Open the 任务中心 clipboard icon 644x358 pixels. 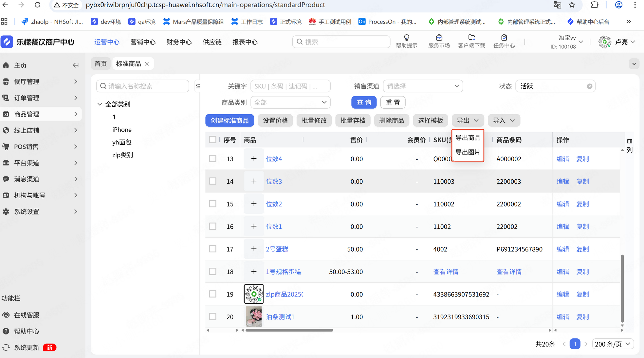pyautogui.click(x=504, y=38)
